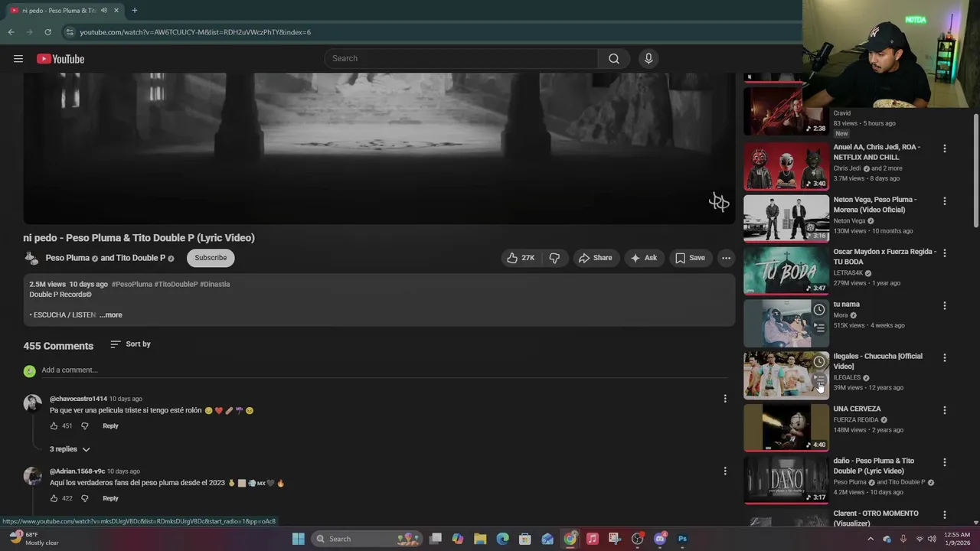
Task: Open options for tu nama video
Action: (x=944, y=305)
